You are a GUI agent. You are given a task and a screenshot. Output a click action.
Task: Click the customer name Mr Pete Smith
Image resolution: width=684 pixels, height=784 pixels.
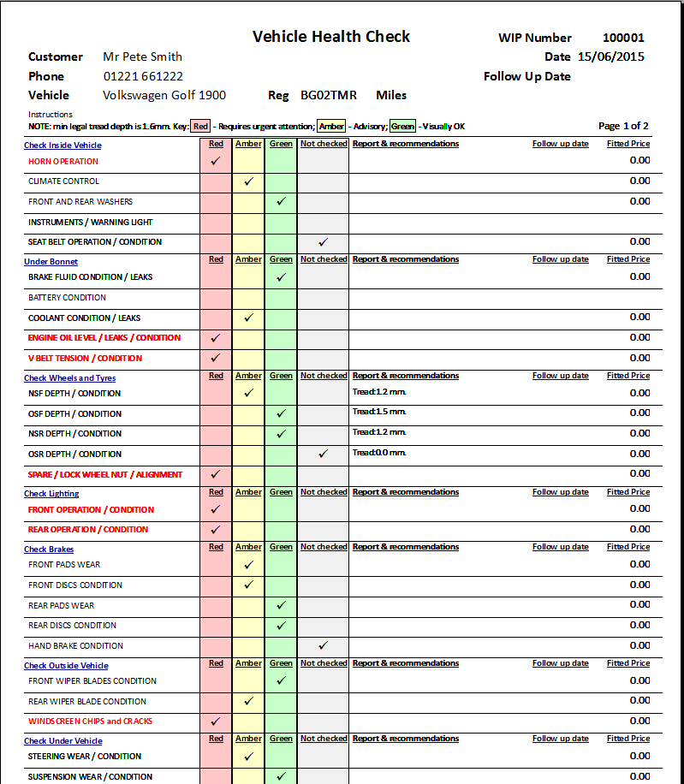pyautogui.click(x=142, y=56)
